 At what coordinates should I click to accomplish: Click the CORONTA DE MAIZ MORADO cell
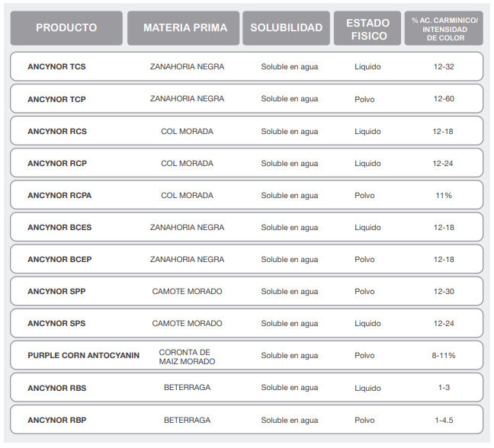pyautogui.click(x=187, y=357)
